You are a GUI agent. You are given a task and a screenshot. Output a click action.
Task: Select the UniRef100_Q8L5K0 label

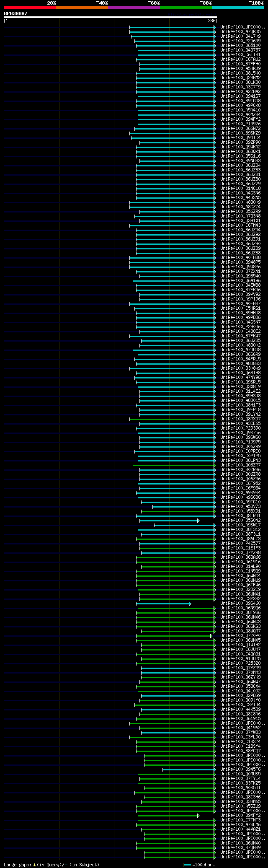tap(240, 73)
